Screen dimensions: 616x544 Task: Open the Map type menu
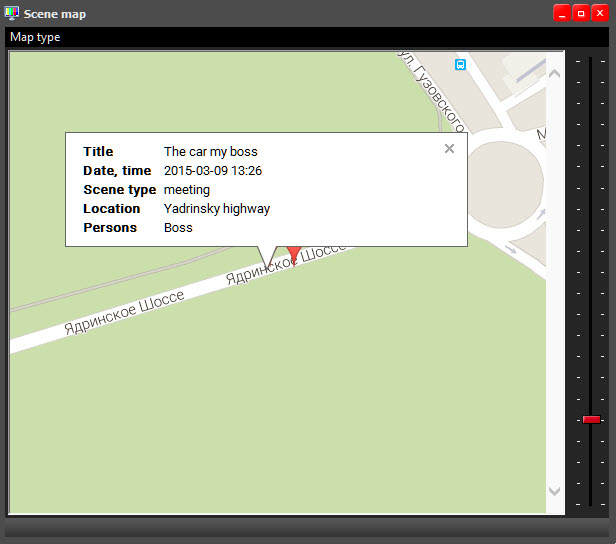tap(35, 37)
